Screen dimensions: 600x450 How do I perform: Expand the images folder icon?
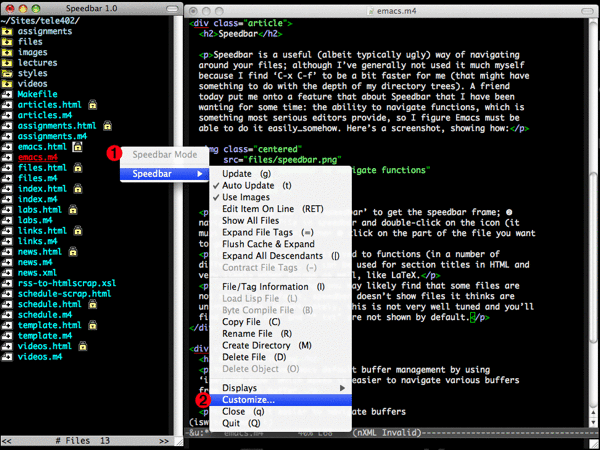click(7, 52)
